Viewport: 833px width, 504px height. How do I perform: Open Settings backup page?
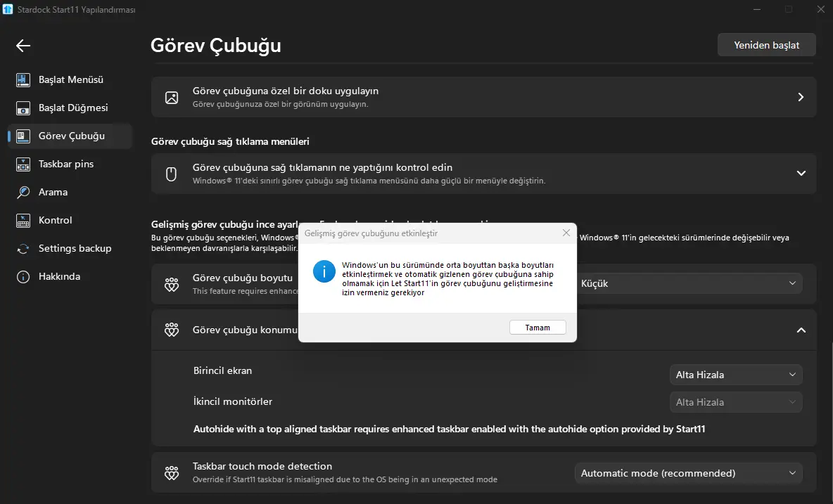[70, 248]
